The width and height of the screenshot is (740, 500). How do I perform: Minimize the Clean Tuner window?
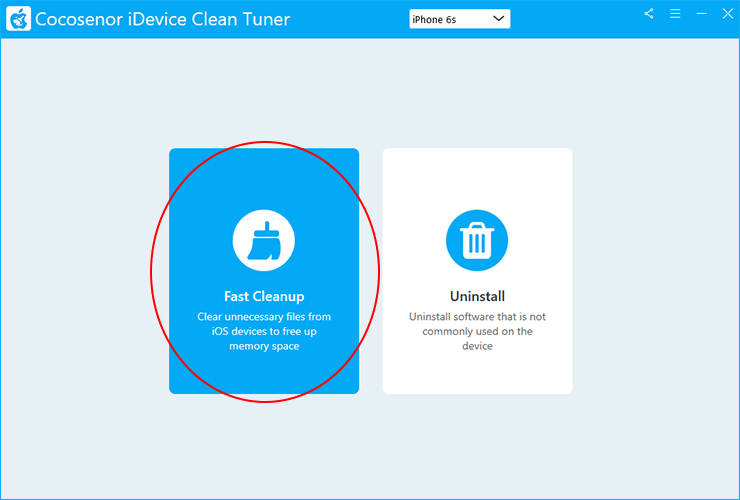pyautogui.click(x=702, y=14)
